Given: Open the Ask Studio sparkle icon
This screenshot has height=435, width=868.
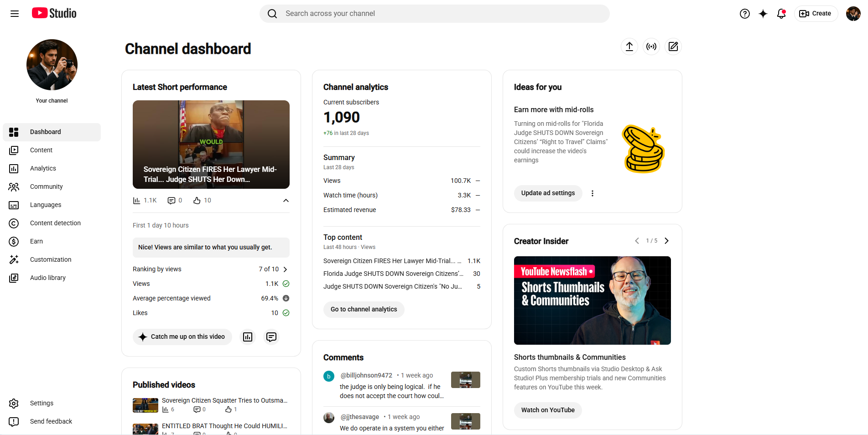Looking at the screenshot, I should tap(763, 14).
